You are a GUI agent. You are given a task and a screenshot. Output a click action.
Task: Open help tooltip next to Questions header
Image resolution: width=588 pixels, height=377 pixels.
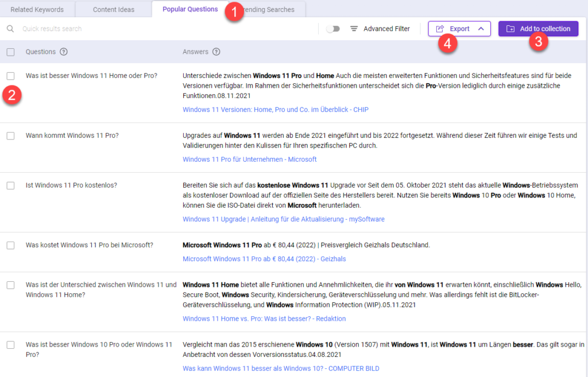click(x=64, y=52)
